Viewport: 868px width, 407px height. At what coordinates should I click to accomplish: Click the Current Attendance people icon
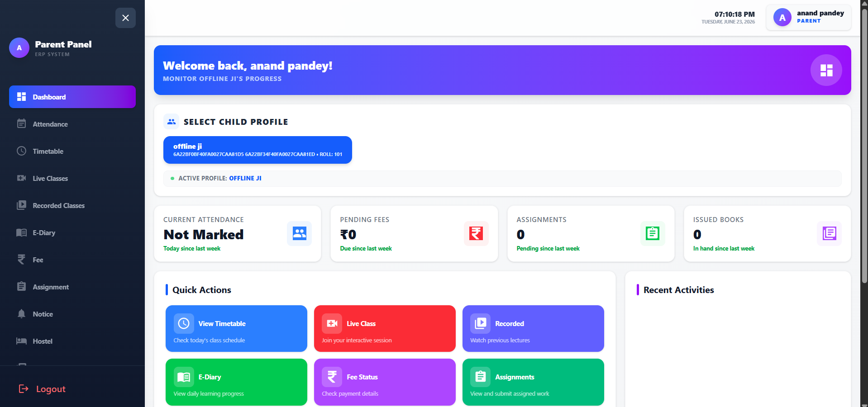[x=299, y=233]
